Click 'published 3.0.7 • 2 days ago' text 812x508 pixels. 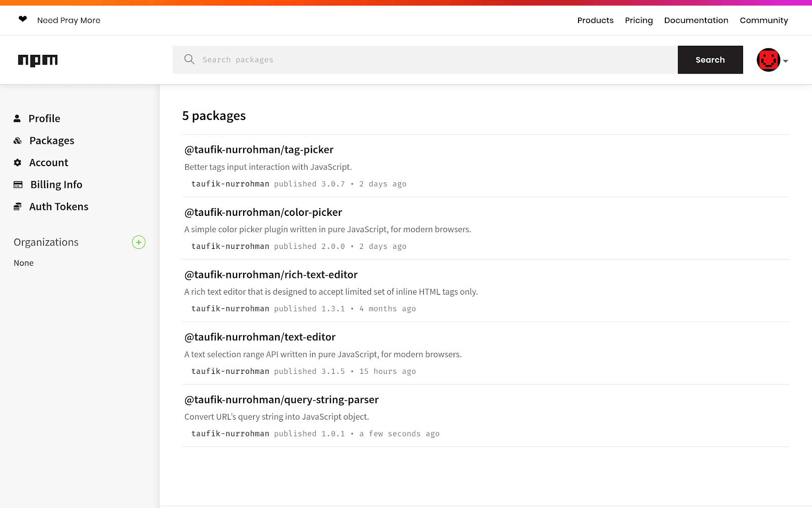[340, 184]
